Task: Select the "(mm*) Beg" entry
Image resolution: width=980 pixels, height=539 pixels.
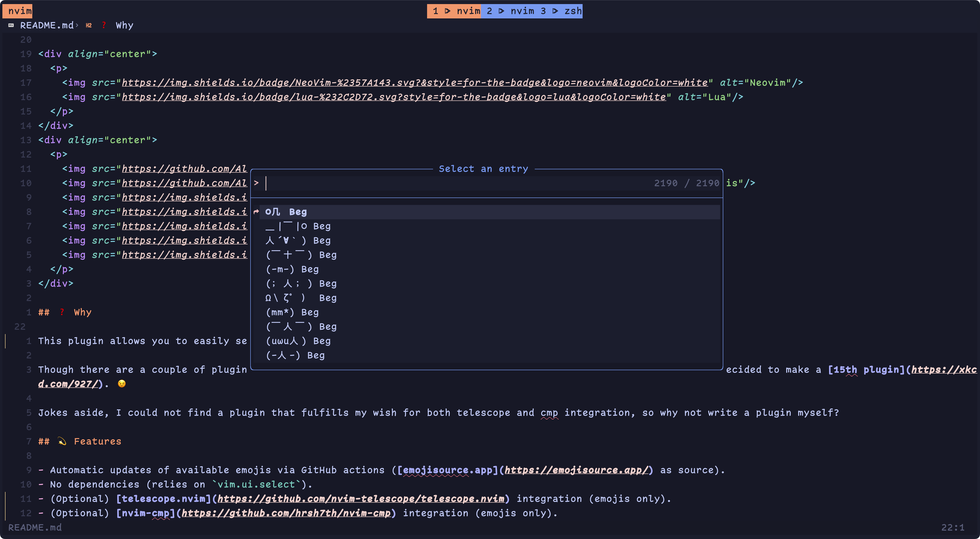Action: click(292, 312)
